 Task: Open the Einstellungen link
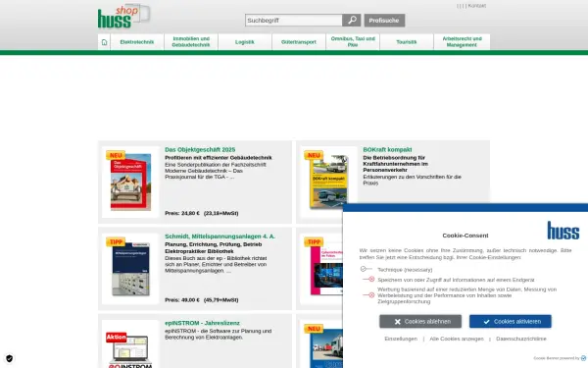click(x=401, y=339)
